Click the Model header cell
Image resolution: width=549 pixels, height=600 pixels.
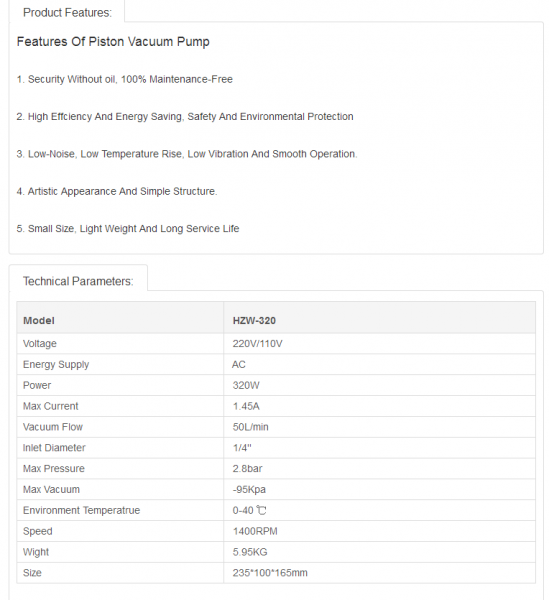(120, 318)
